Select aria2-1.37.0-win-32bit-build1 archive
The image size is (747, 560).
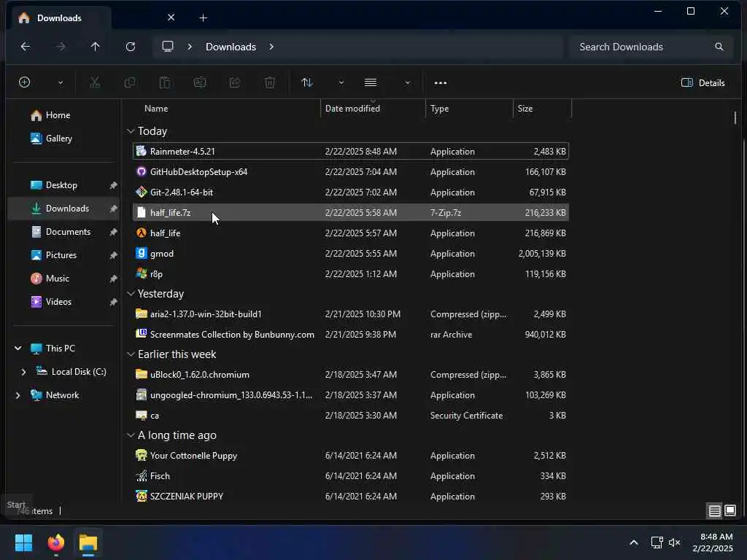[x=351, y=314]
